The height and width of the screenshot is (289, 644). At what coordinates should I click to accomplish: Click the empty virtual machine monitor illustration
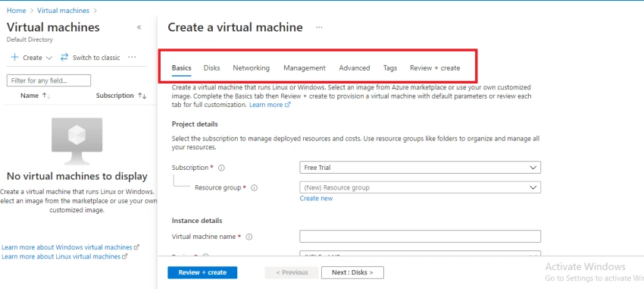[x=77, y=141]
